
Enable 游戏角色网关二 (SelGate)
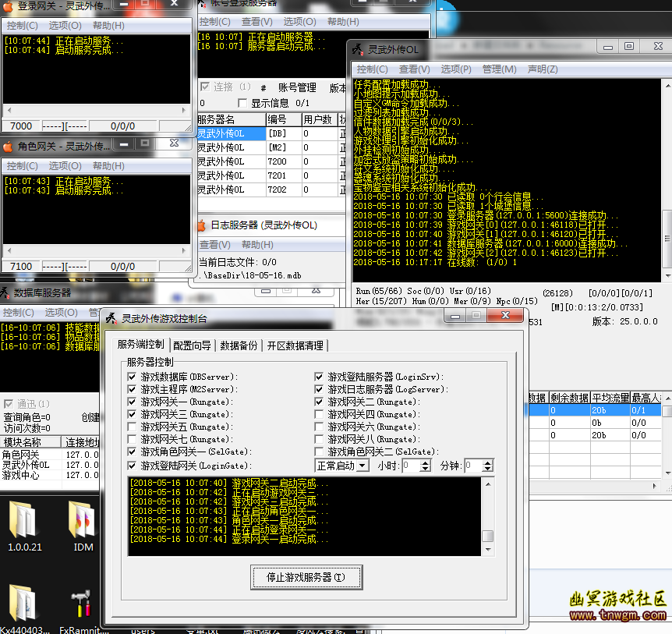pyautogui.click(x=319, y=452)
